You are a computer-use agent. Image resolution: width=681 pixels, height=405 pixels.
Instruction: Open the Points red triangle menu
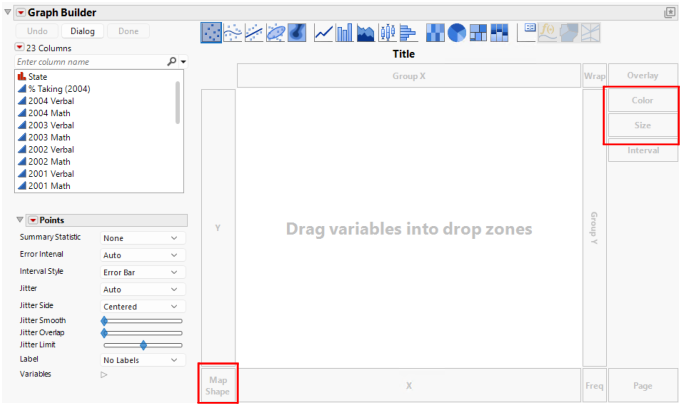[33, 220]
